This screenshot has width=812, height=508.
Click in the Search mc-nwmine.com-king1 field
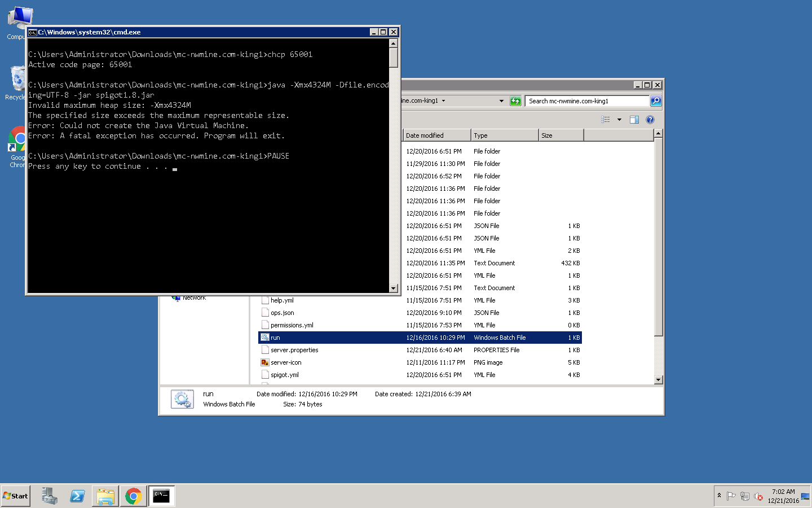(x=586, y=101)
